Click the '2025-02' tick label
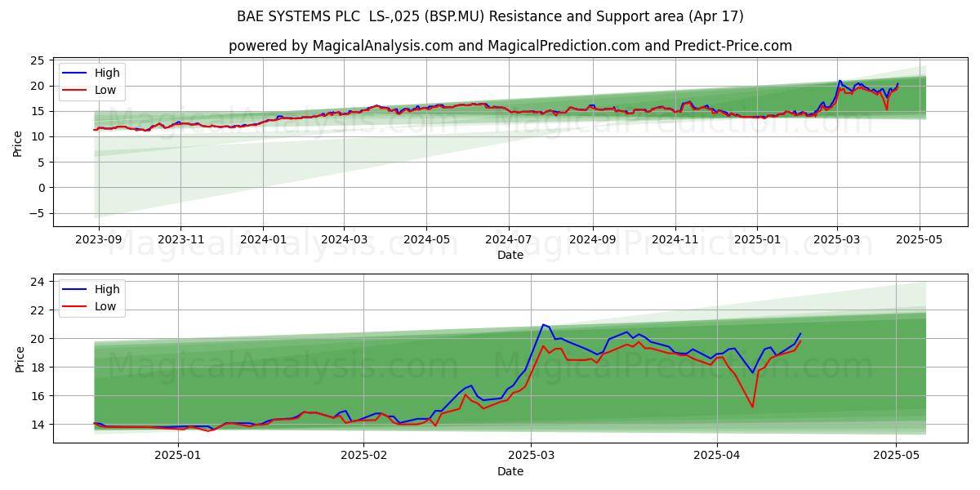 (363, 456)
